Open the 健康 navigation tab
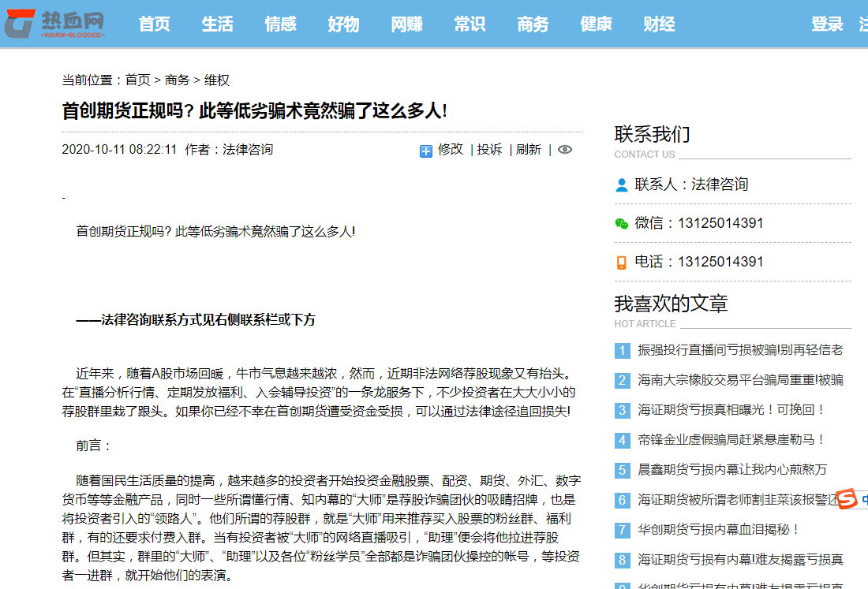Viewport: 868px width, 589px height. click(x=596, y=24)
